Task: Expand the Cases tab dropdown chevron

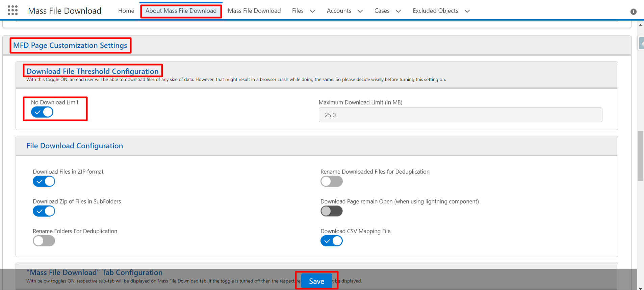Action: coord(398,11)
